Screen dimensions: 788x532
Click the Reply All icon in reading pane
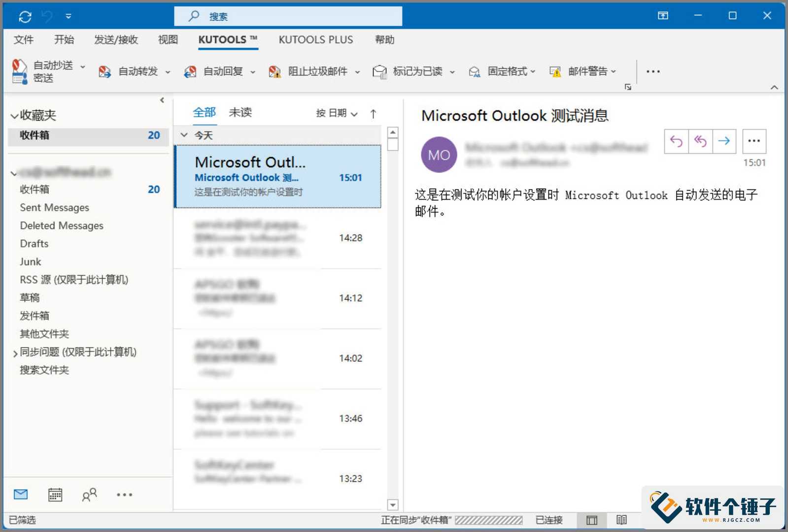700,141
